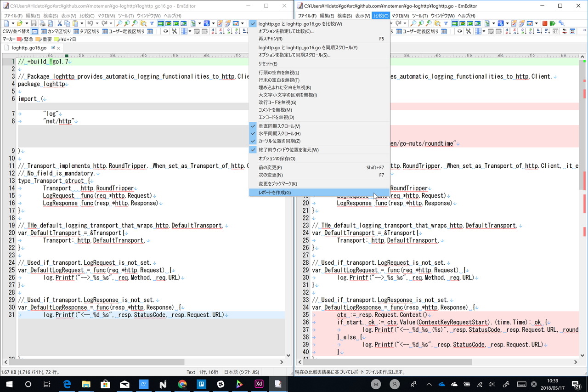Click the Print icon in left toolbar
Screen dimensions: 588x392
pyautogui.click(x=43, y=23)
